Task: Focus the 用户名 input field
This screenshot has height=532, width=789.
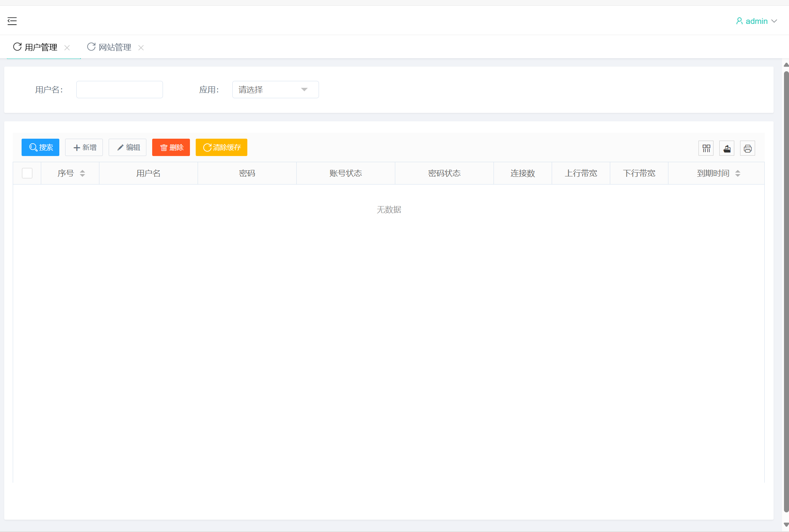Action: [119, 89]
